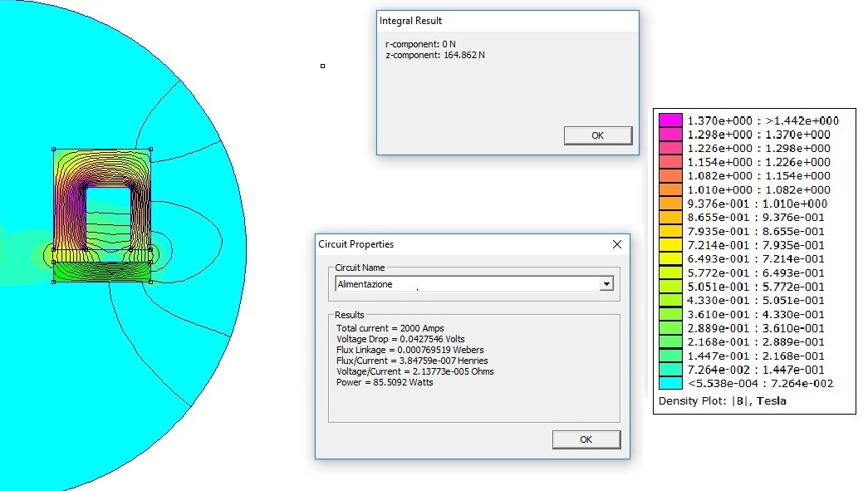Click the yellow 7.214e-001 legend swatch
Screen dimensions: 868x491
tap(670, 245)
